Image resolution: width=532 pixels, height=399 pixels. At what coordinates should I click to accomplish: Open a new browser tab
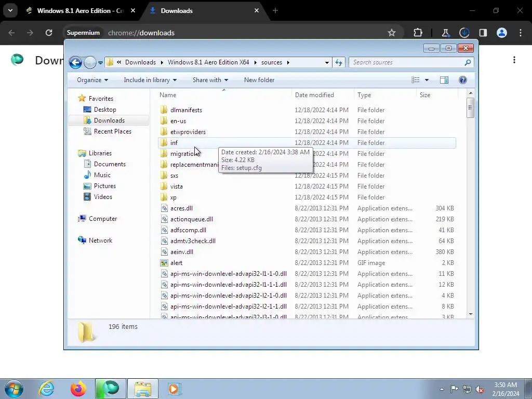point(275,11)
